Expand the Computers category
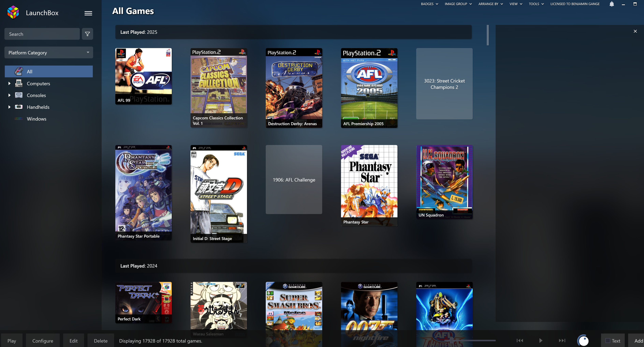Image resolution: width=644 pixels, height=347 pixels. click(9, 84)
